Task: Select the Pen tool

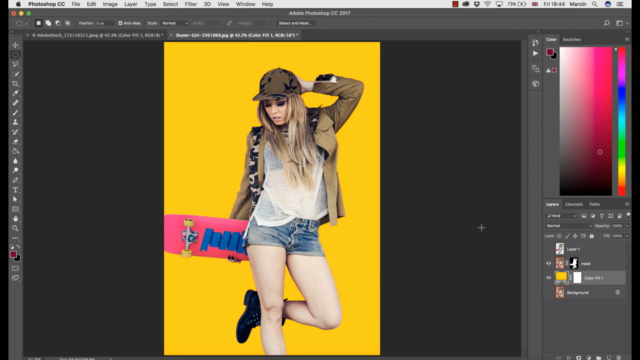Action: (x=16, y=180)
